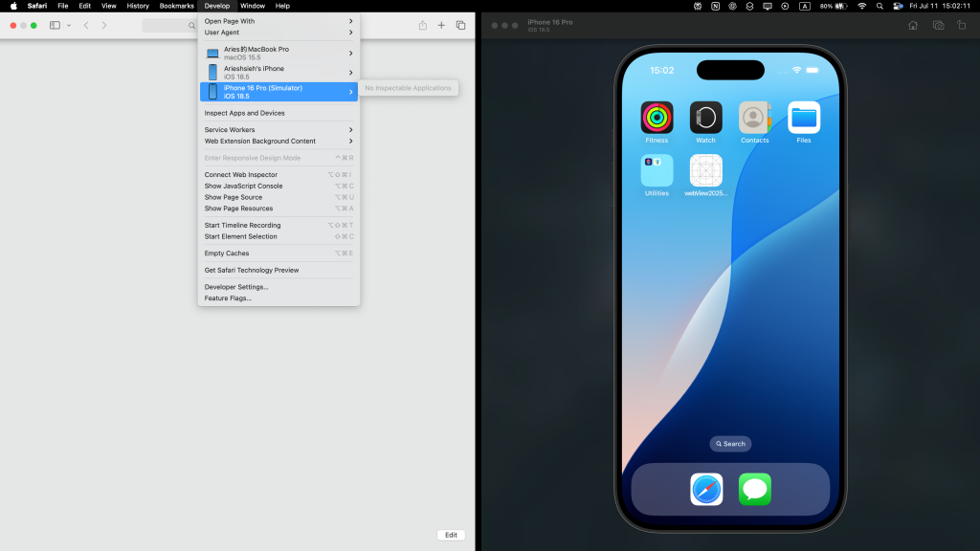Click the Edit button at bottom
The image size is (980, 551).
click(451, 535)
